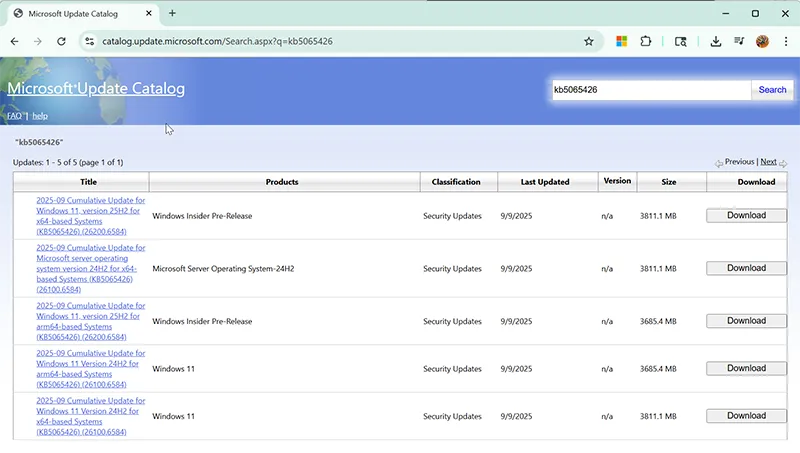Open the Extensions puzzle icon
800x453 pixels.
pyautogui.click(x=646, y=41)
